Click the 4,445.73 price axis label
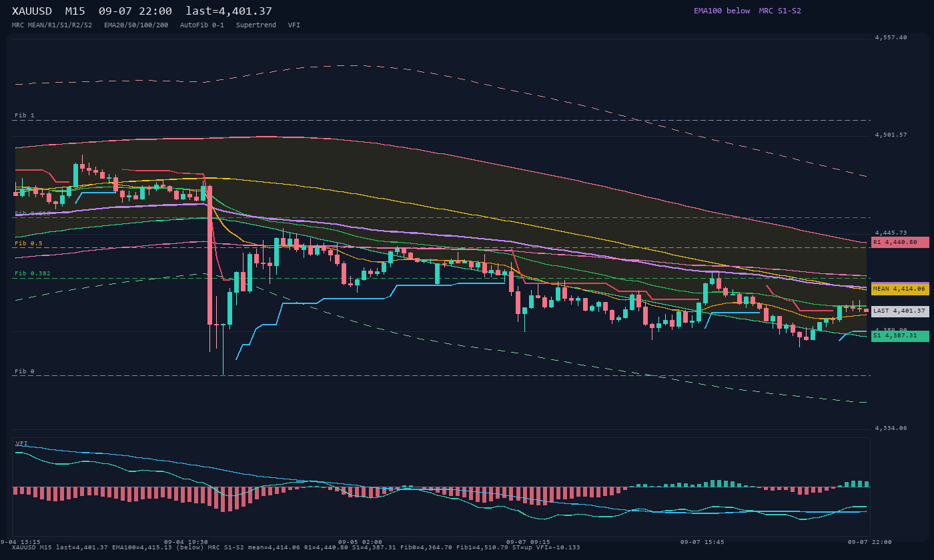934x560 pixels. click(x=891, y=233)
